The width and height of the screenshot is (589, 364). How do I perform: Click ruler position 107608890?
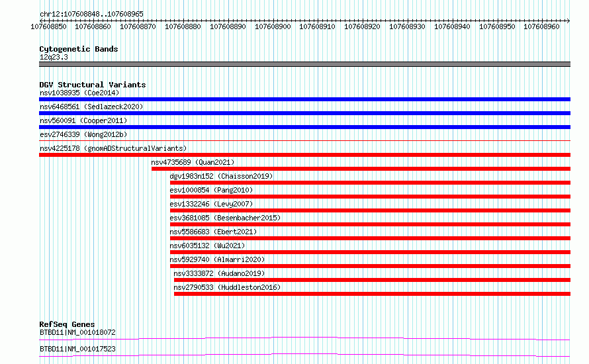tap(228, 26)
